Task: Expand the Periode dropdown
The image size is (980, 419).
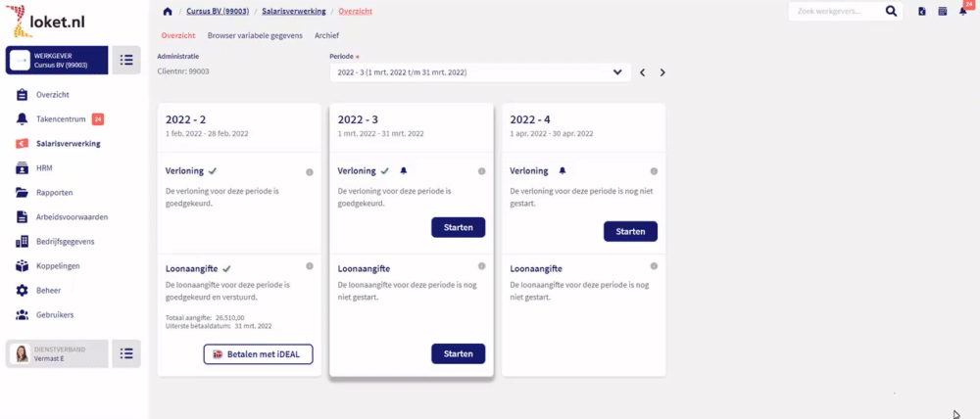Action: pyautogui.click(x=480, y=72)
